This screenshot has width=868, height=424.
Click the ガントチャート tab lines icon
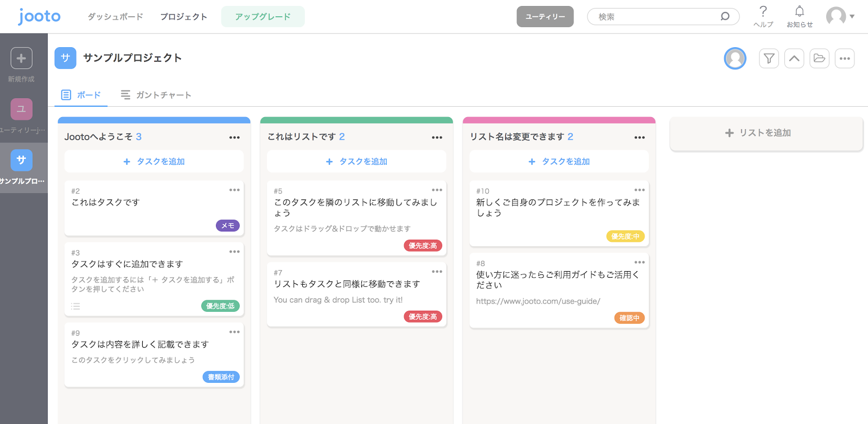[x=125, y=95]
